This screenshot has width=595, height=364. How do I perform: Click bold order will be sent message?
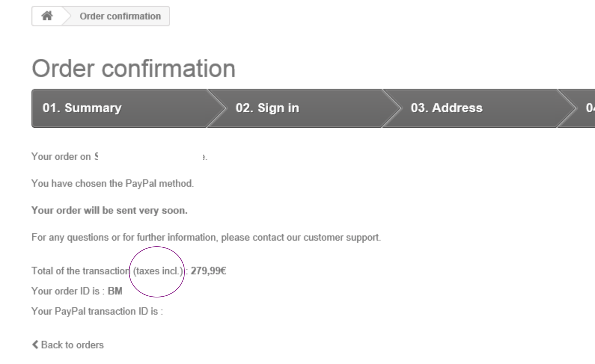tap(109, 210)
